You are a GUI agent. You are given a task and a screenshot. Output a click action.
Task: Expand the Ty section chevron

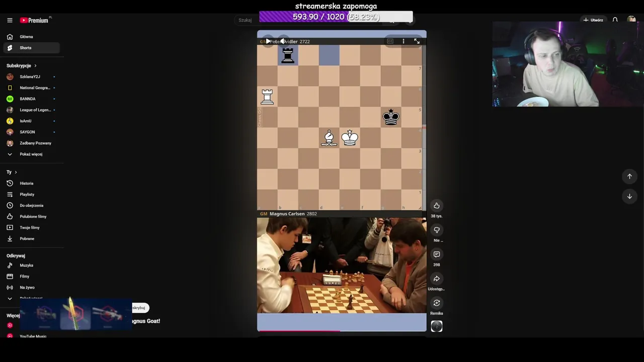tap(16, 172)
